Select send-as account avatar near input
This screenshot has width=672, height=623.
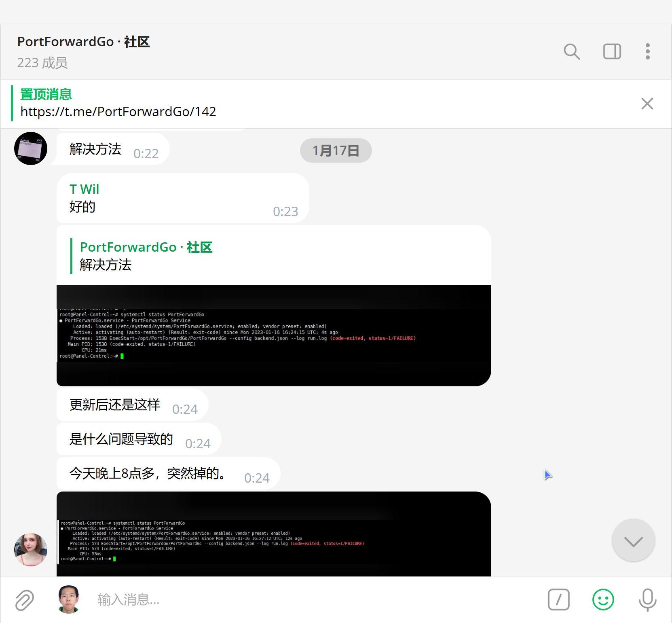pos(69,600)
